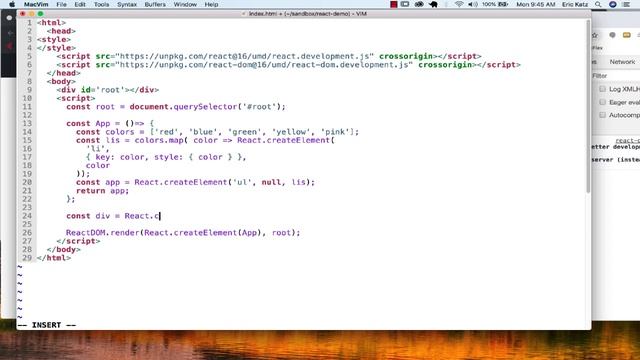Viewport: 640px width, 360px height.
Task: Toggle Log XMLHttpRequests checkbox in DevTools
Action: tap(602, 89)
